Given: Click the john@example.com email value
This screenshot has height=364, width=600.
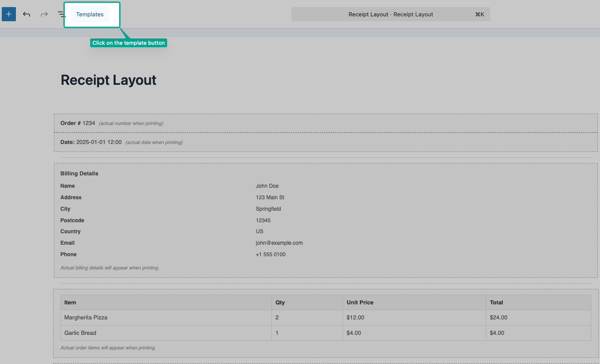Looking at the screenshot, I should pos(279,243).
